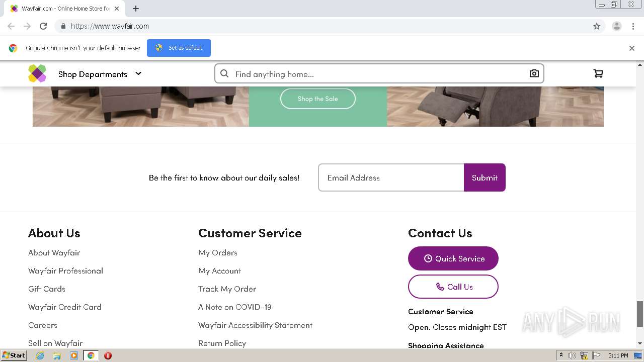Expand Shop Departments dropdown
Image resolution: width=644 pixels, height=362 pixels.
[100, 74]
